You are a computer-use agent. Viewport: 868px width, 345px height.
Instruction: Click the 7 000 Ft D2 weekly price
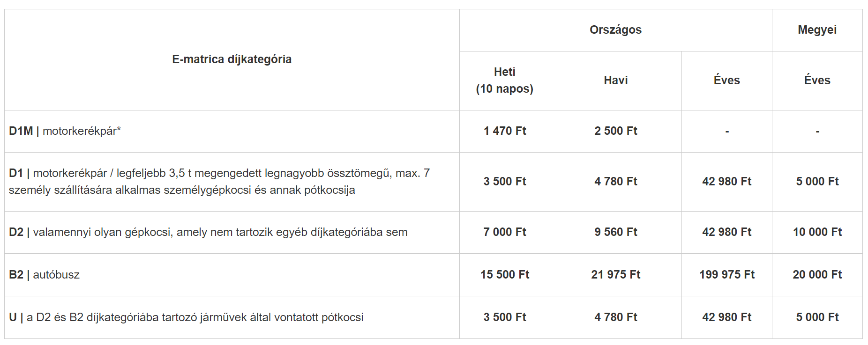[x=505, y=232]
